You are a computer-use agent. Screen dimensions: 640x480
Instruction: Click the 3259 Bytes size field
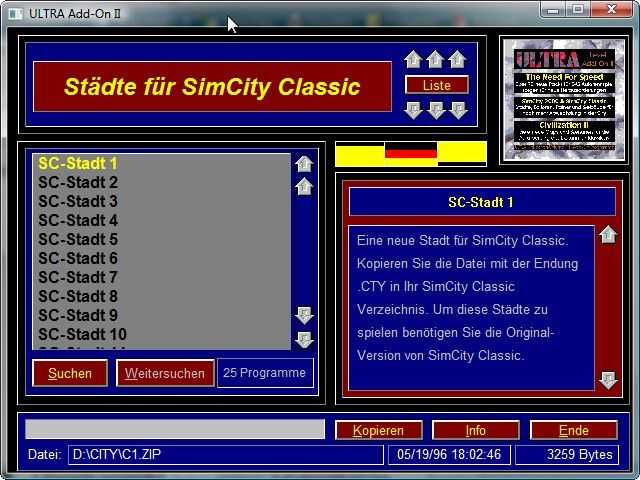click(567, 455)
